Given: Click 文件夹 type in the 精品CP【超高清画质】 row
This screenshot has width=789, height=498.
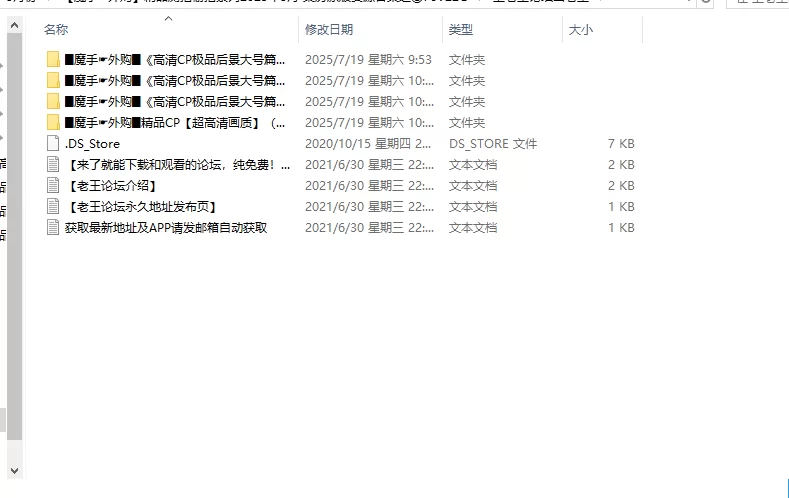Looking at the screenshot, I should click(x=467, y=123).
